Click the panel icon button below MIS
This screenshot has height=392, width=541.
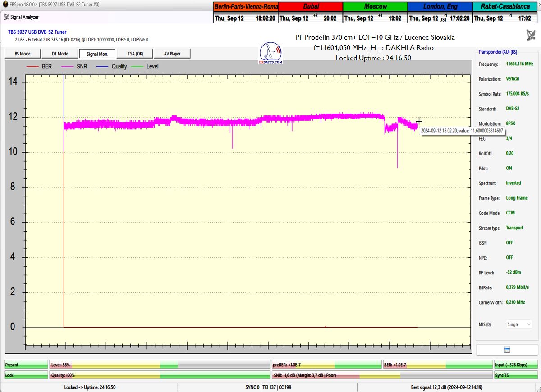(x=507, y=350)
